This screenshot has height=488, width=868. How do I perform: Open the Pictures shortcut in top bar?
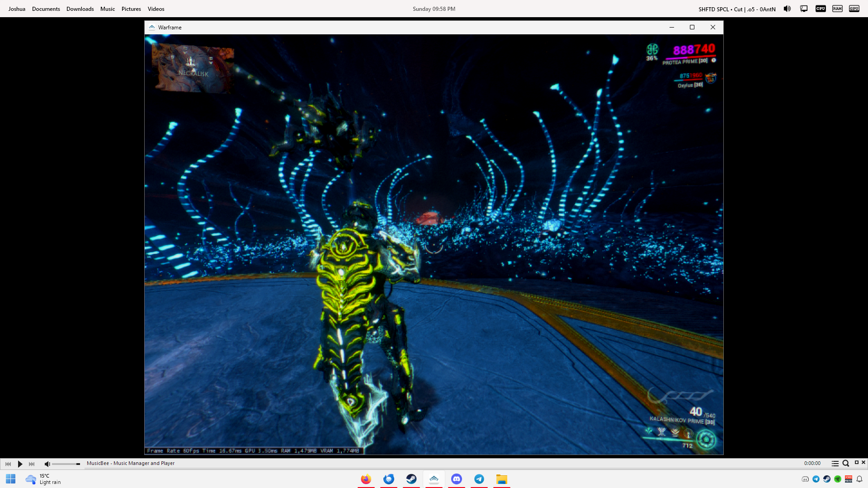131,9
